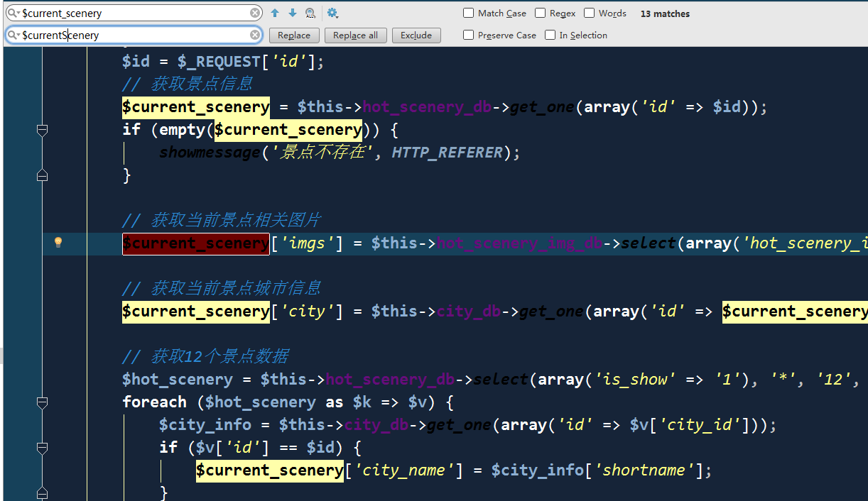Click the $city_info variable assignment
This screenshot has width=868, height=501.
coord(205,425)
